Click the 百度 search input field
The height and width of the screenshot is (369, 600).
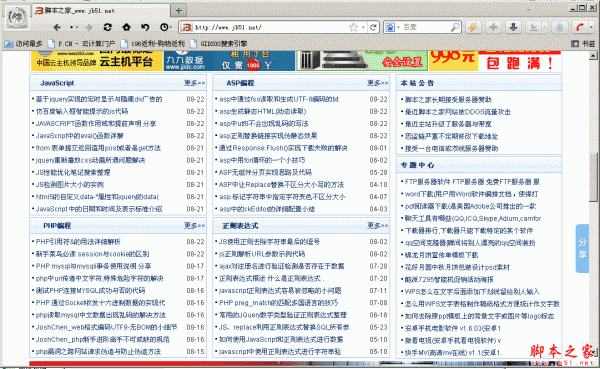pyautogui.click(x=426, y=27)
